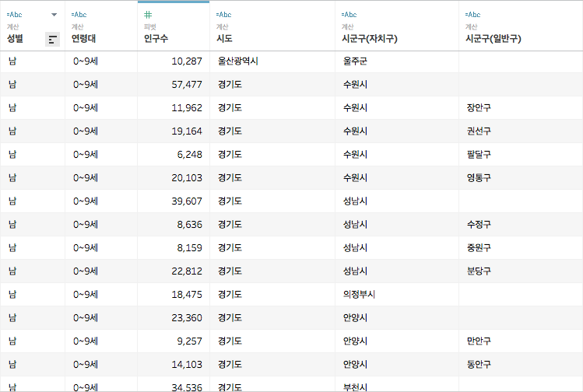Click the # number type icon above 인구수
The width and height of the screenshot is (583, 392).
[x=148, y=15]
